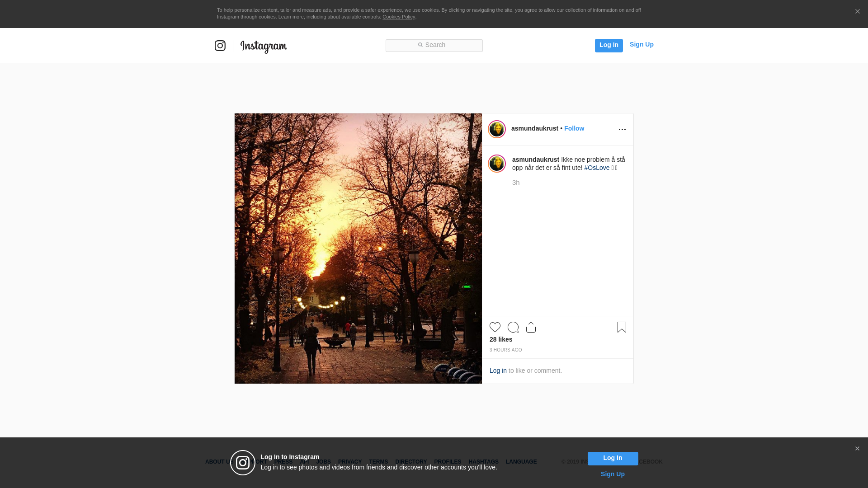Open the Sign Up link in header
The width and height of the screenshot is (868, 488).
[x=641, y=44]
